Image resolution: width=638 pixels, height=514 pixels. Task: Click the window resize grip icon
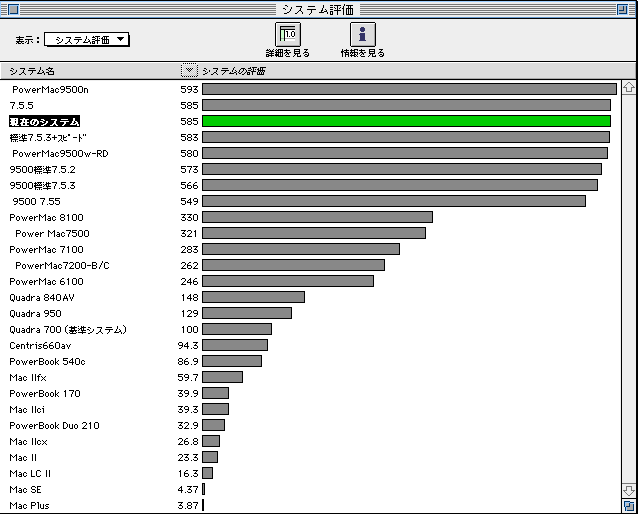coord(629,506)
